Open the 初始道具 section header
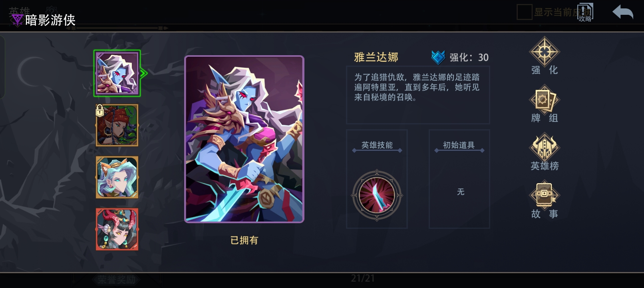Viewport: 644px width, 288px height. point(459,145)
